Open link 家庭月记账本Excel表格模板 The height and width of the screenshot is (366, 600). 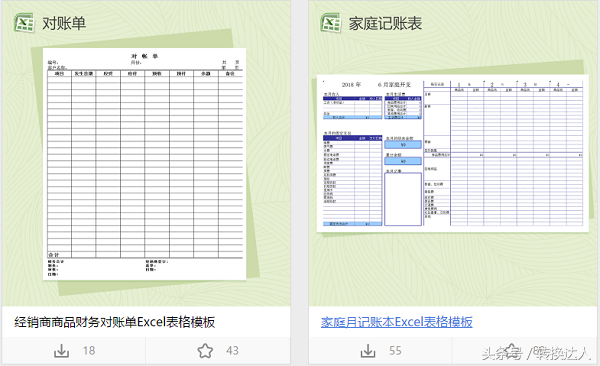pyautogui.click(x=396, y=322)
